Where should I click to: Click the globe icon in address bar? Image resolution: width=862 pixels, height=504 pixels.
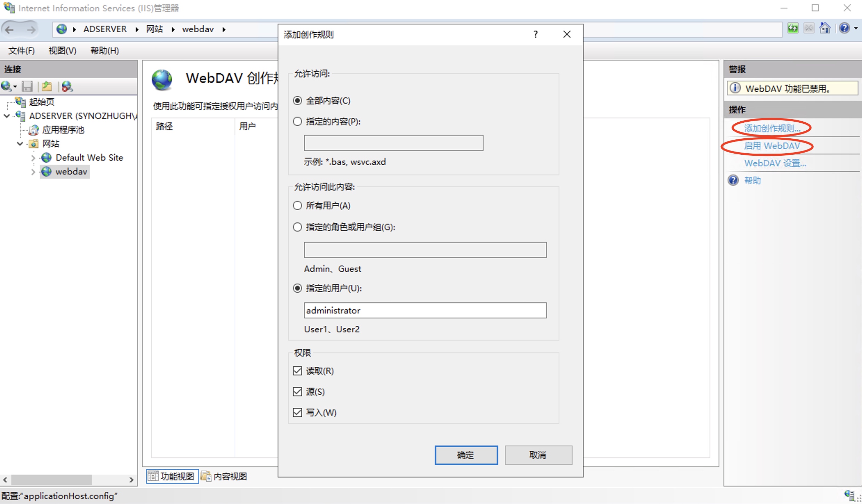point(62,29)
